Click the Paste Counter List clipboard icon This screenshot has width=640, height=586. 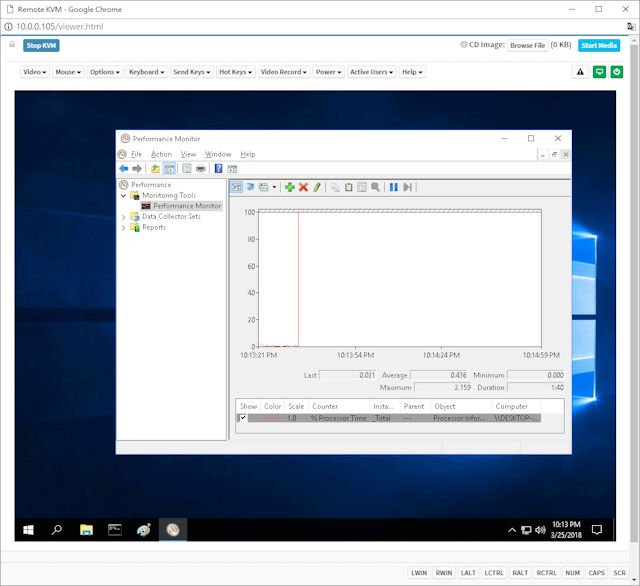[349, 187]
